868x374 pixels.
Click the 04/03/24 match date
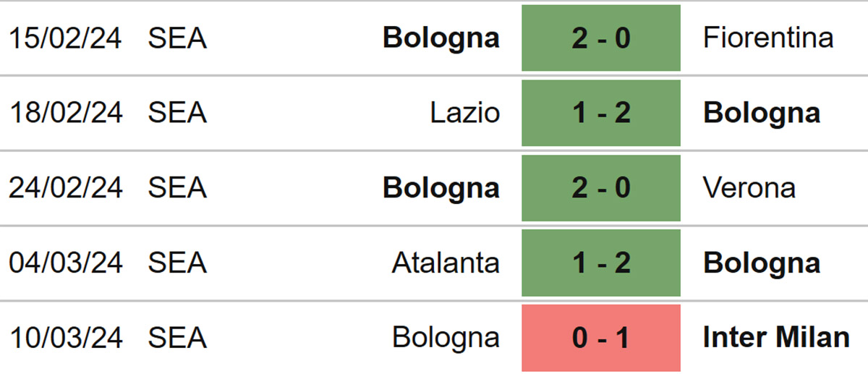(x=67, y=263)
